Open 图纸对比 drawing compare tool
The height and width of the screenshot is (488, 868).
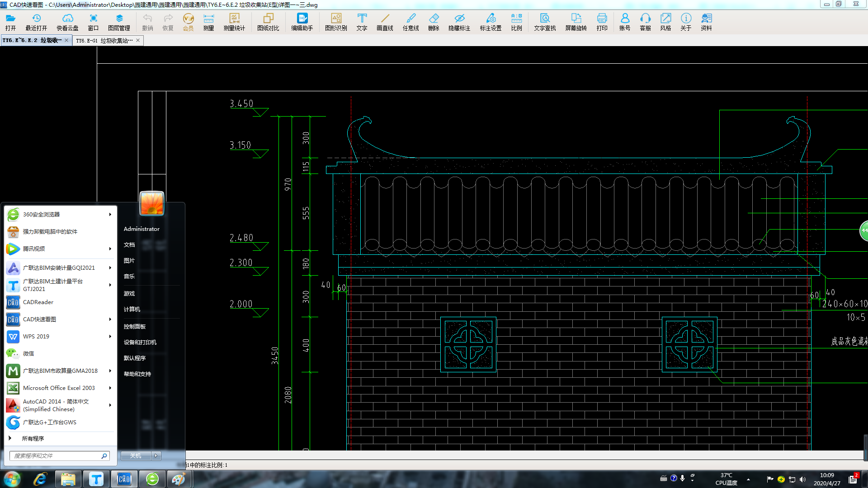click(x=268, y=22)
